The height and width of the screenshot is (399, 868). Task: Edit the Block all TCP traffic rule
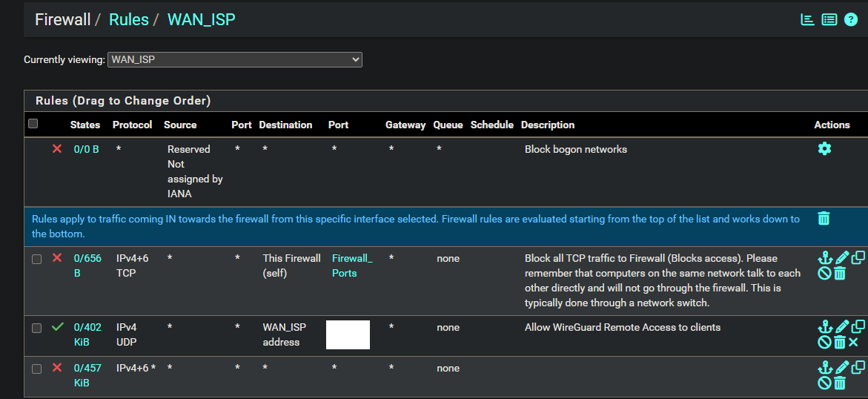[842, 257]
